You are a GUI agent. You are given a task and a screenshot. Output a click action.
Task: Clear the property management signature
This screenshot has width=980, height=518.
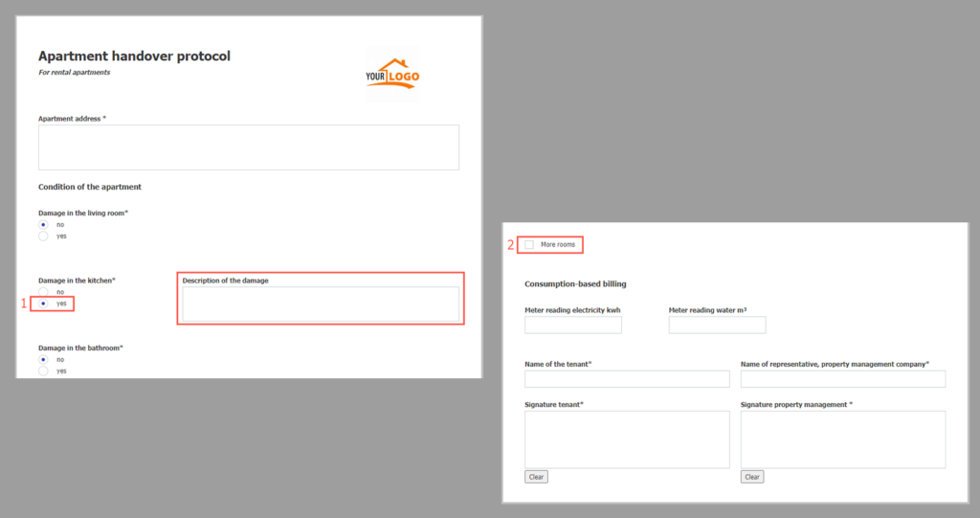(x=752, y=477)
